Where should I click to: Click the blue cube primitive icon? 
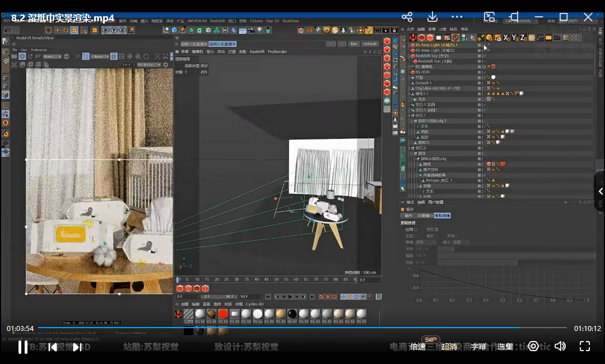(174, 30)
